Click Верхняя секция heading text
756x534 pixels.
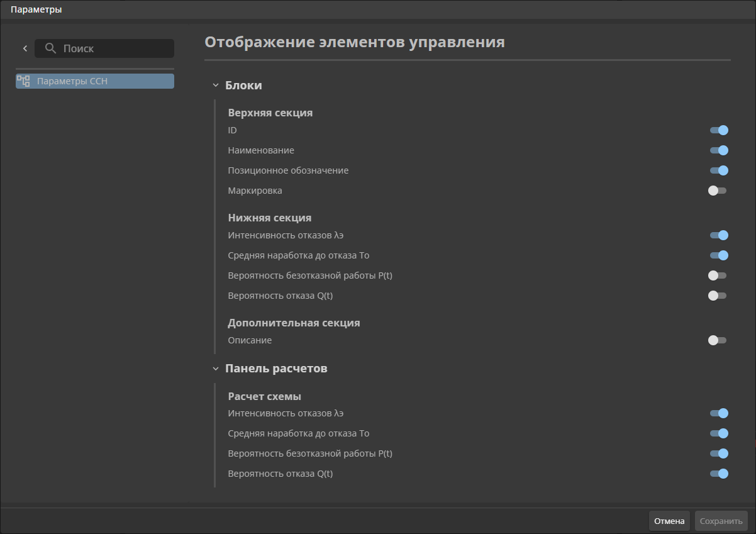270,113
